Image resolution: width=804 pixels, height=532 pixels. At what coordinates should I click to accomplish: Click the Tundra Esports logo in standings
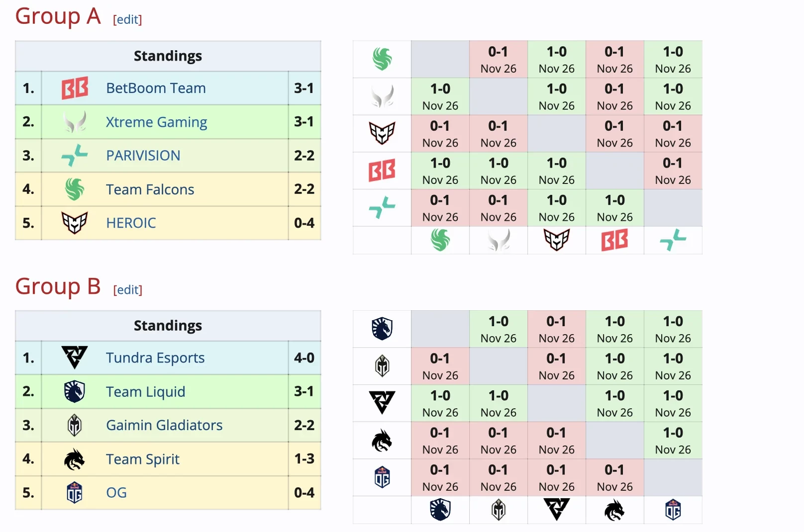[75, 357]
